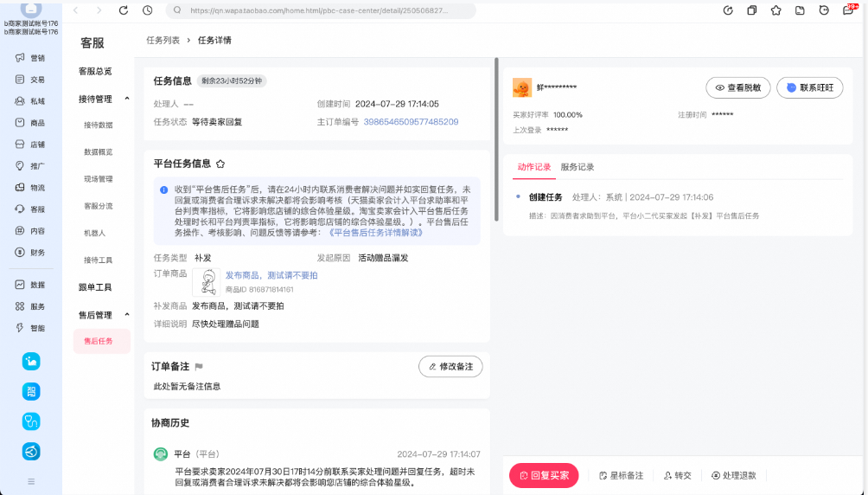Click the buyer avatar image
This screenshot has width=868, height=495.
click(x=522, y=87)
